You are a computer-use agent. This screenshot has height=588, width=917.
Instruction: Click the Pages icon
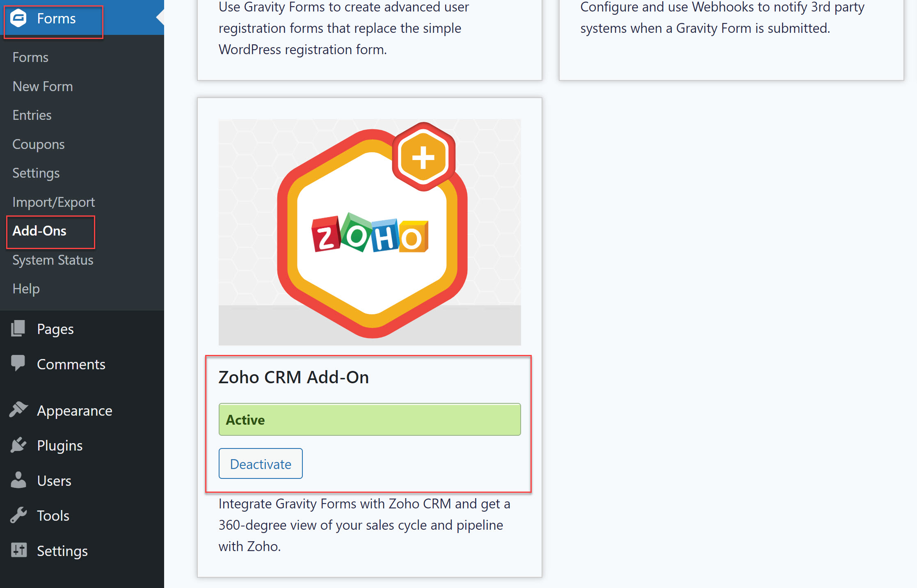tap(18, 329)
